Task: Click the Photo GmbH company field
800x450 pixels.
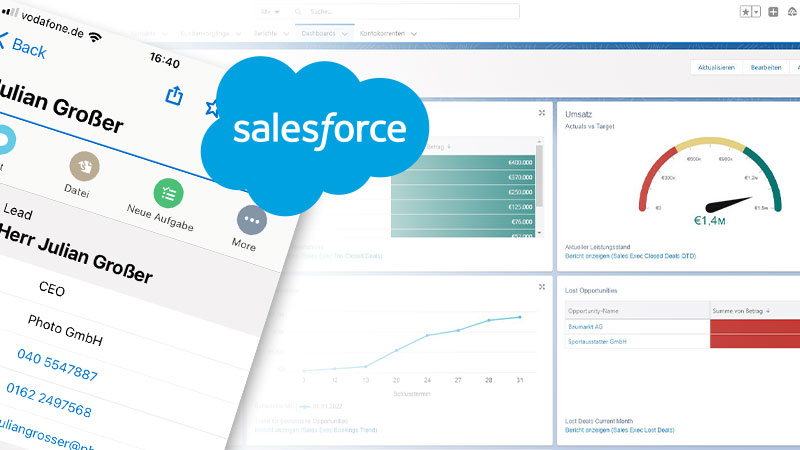Action: tap(65, 330)
